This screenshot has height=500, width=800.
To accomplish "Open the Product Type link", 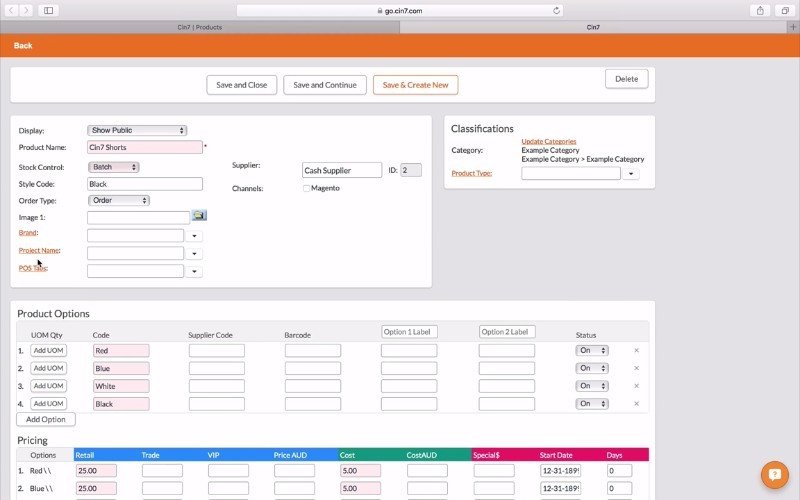I will click(x=471, y=173).
